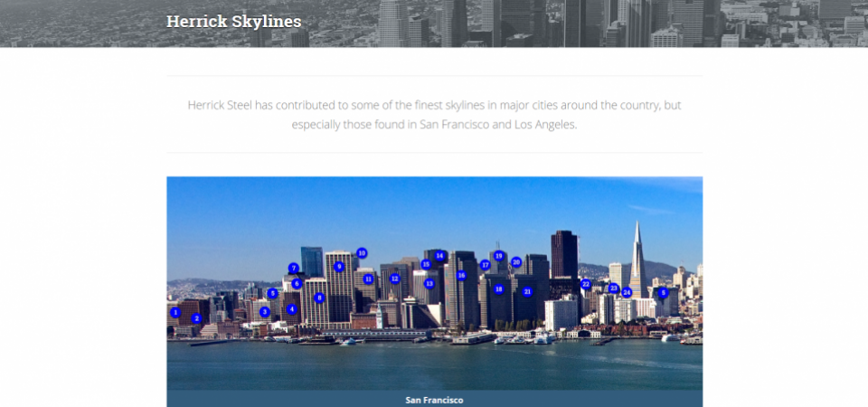
Task: Select skyline marker 18
Action: 498,289
